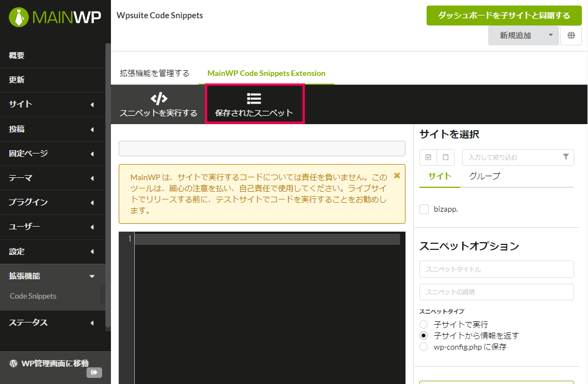Select wp-config.php に保存 radio option
588x384 pixels.
424,346
